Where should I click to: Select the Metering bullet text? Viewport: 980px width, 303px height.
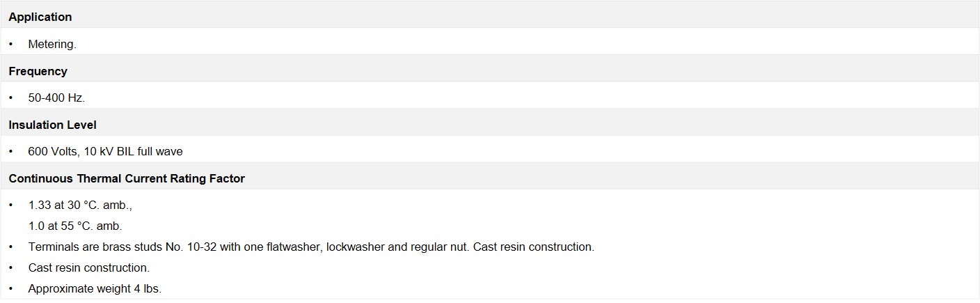pos(52,44)
